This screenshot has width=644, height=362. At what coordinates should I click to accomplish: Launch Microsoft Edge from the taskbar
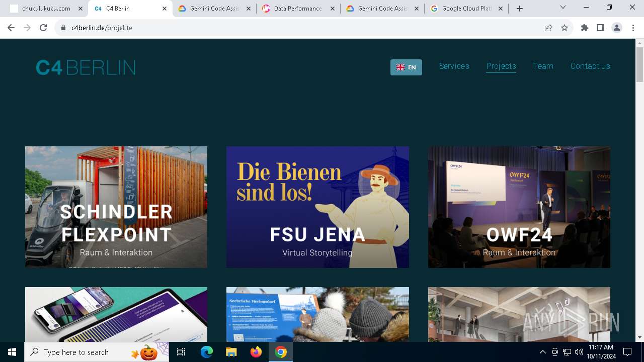[x=207, y=352]
